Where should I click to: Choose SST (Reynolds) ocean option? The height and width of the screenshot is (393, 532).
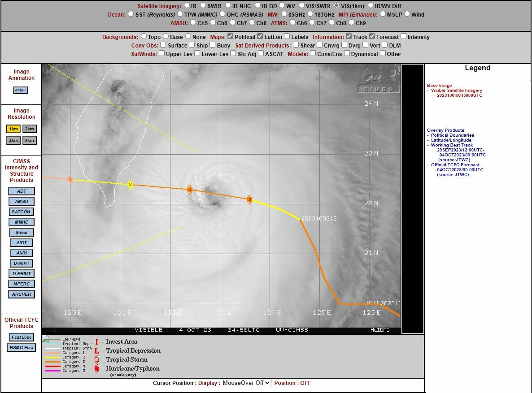click(x=131, y=14)
